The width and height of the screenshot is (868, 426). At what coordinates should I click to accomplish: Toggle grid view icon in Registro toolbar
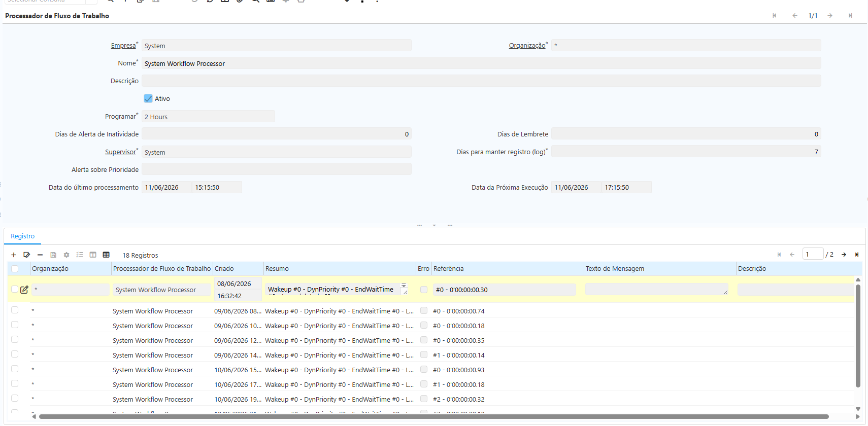106,255
